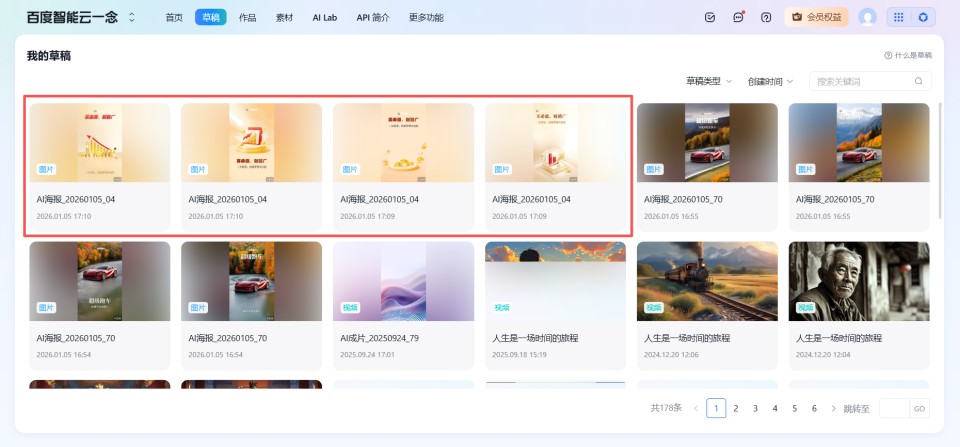Click the help question mark icon in header
Image resolution: width=960 pixels, height=447 pixels.
766,17
